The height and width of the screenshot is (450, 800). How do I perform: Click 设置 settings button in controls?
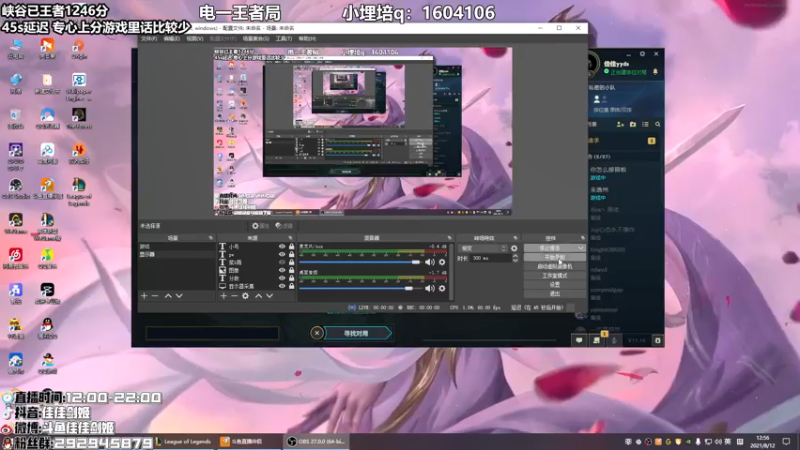point(555,285)
